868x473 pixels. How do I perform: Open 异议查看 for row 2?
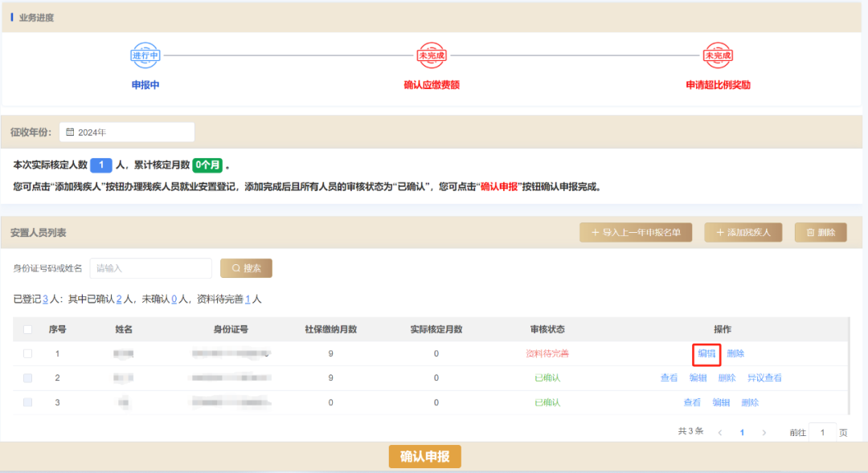click(765, 377)
